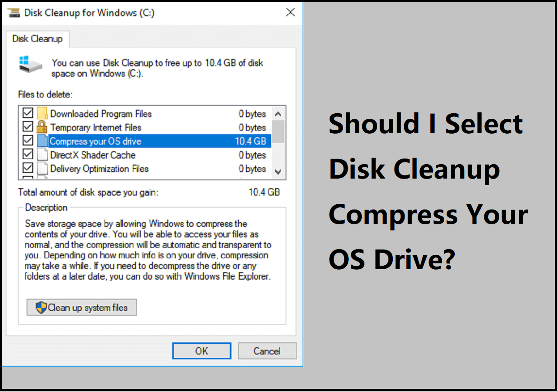This screenshot has height=392, width=558.
Task: Toggle the Compress your OS drive checkbox
Action: (x=28, y=141)
